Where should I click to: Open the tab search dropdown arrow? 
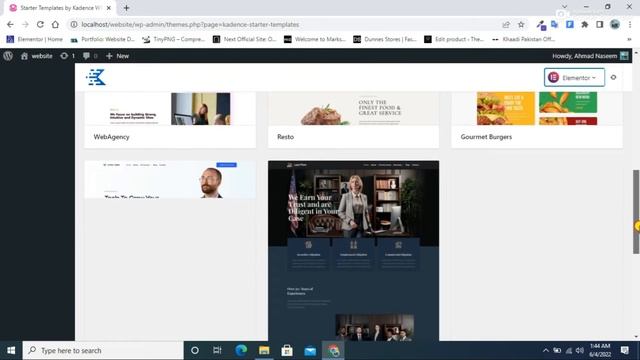click(564, 7)
